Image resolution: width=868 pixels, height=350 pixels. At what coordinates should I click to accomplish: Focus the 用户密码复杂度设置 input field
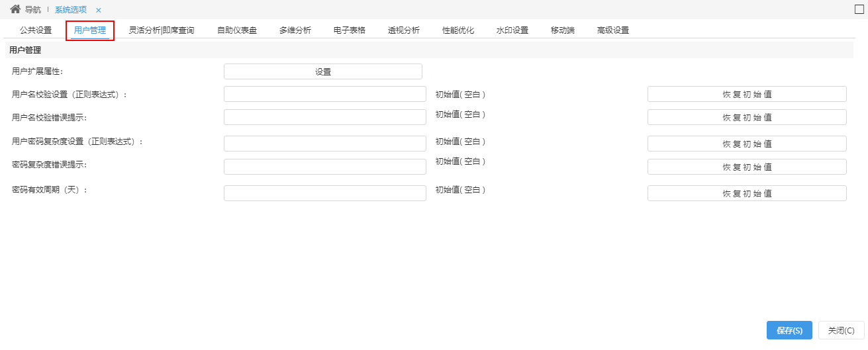[325, 144]
